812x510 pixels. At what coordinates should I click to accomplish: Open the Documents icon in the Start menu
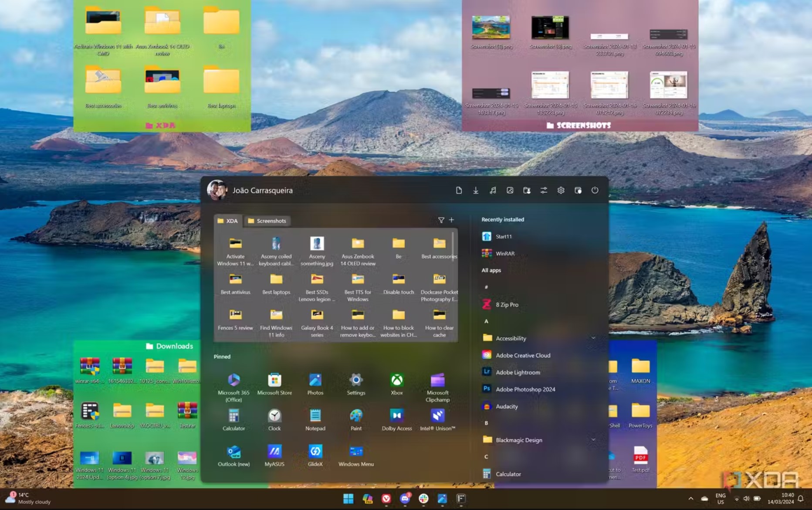[x=459, y=190]
